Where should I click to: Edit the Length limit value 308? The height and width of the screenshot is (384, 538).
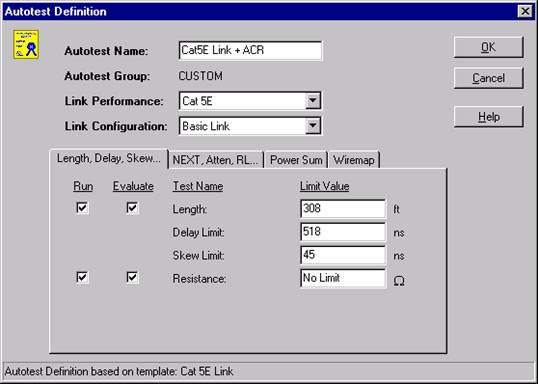click(x=343, y=209)
